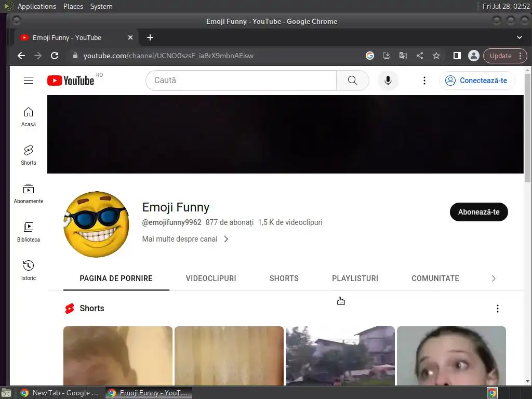
Task: Click the Abonează-te subscribe button
Action: click(478, 212)
